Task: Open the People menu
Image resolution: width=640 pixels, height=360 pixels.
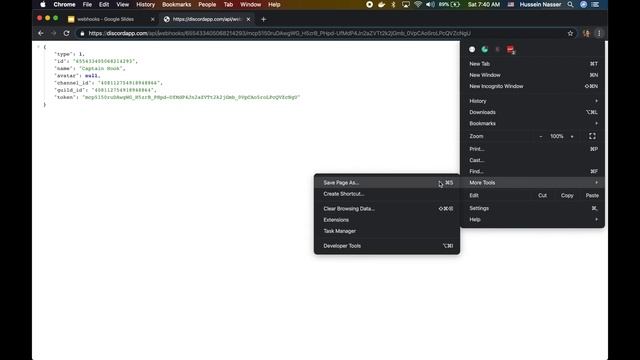Action: point(207,4)
